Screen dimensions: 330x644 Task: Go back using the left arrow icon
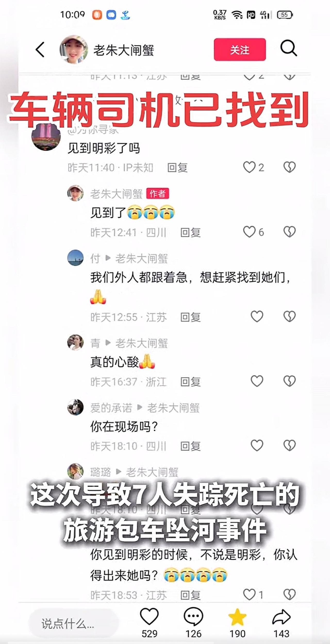[x=40, y=49]
